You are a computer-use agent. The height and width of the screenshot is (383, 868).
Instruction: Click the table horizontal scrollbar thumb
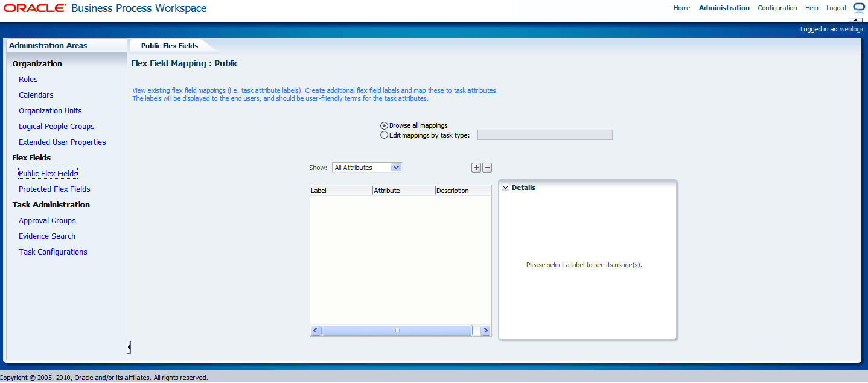(x=397, y=331)
